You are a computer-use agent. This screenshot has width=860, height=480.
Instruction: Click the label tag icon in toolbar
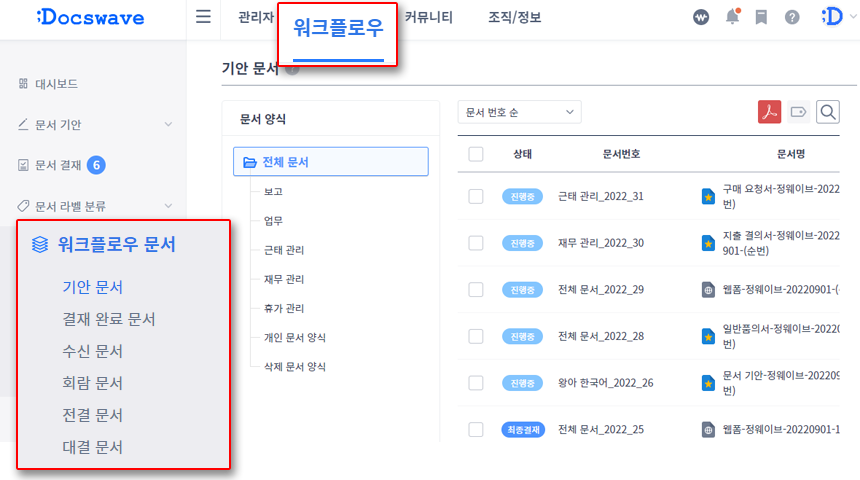point(799,112)
